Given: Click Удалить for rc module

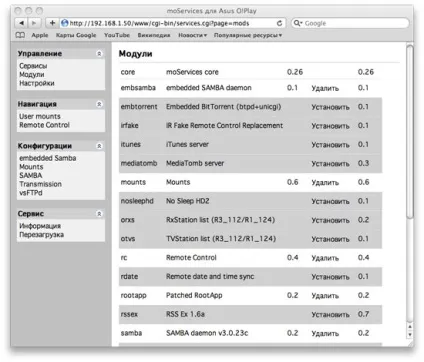Looking at the screenshot, I should click(x=325, y=258).
